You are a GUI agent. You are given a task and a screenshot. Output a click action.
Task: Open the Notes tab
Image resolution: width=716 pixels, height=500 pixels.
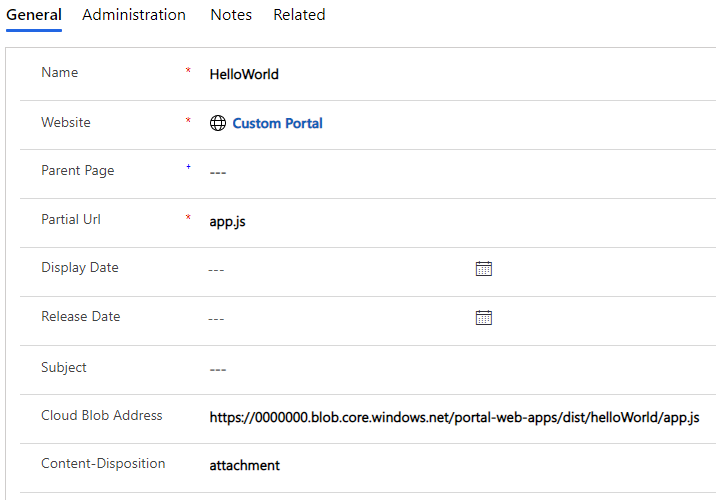coord(231,15)
